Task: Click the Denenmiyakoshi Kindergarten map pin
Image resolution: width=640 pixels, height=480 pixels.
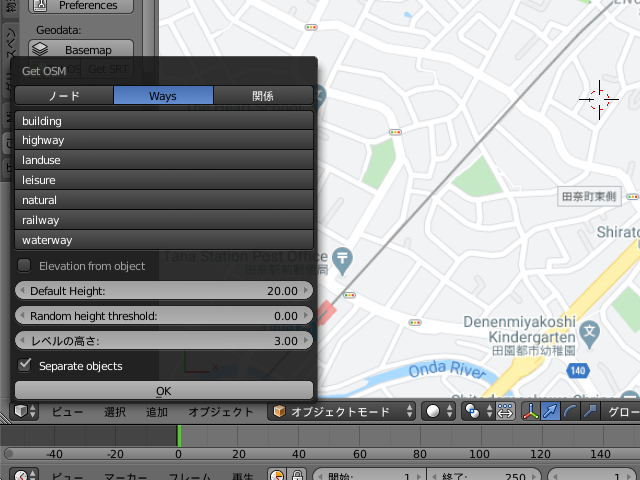Action: [589, 334]
